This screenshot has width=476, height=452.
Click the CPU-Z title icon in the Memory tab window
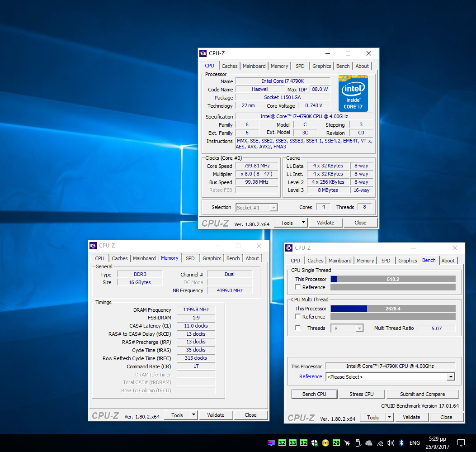point(93,245)
